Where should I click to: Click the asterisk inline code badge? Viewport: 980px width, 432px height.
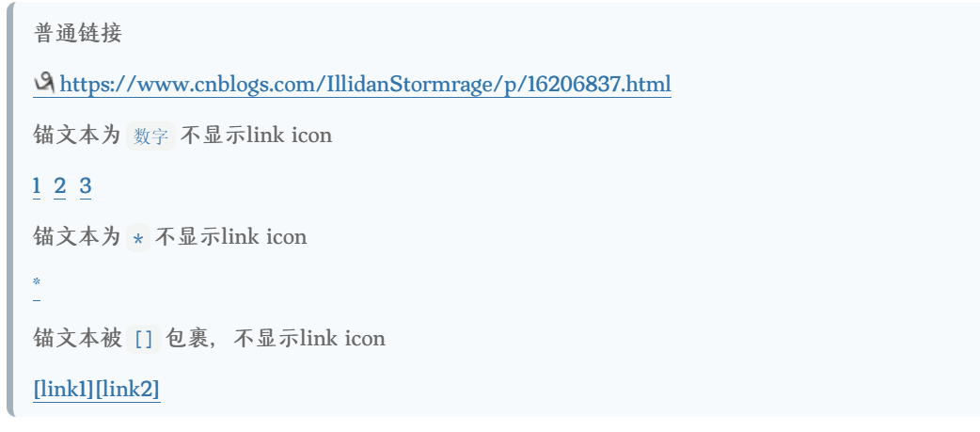[x=138, y=238]
